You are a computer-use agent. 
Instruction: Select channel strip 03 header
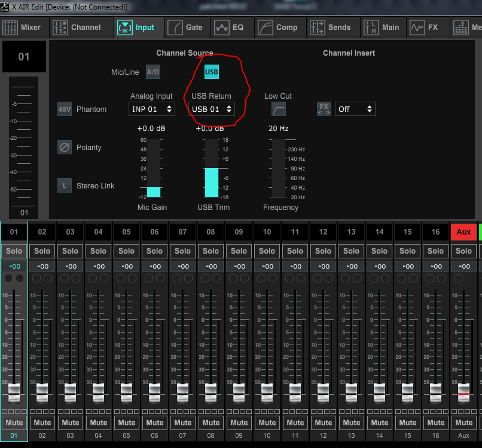pyautogui.click(x=70, y=232)
